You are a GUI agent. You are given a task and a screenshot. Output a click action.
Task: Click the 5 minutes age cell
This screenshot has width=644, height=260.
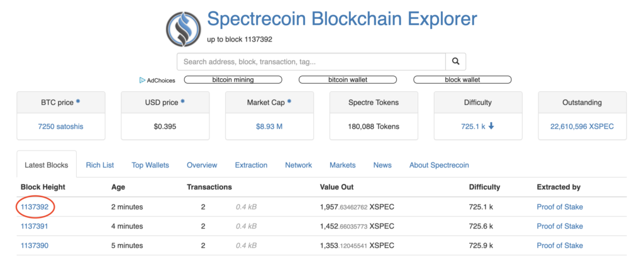click(x=127, y=246)
